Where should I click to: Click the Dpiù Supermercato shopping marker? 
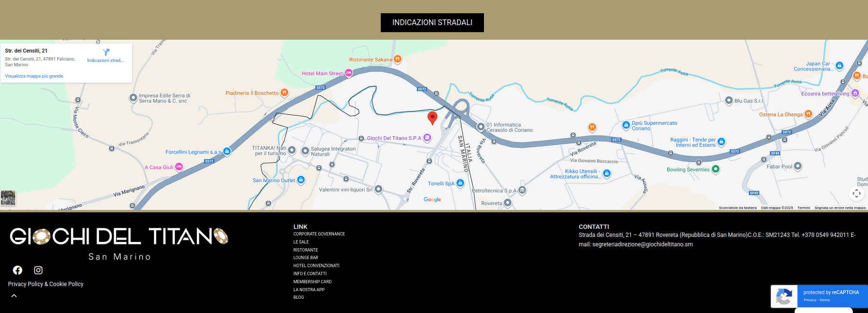coord(626,125)
